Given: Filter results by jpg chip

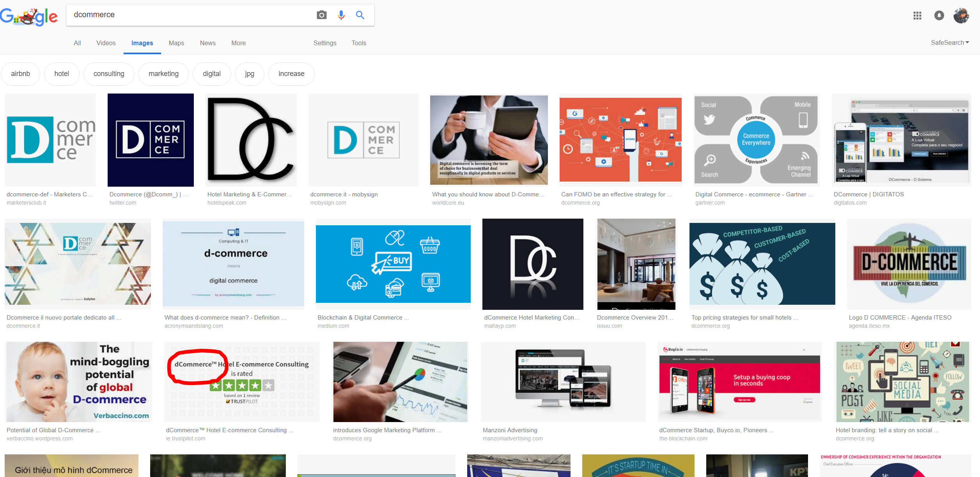Looking at the screenshot, I should [x=250, y=74].
